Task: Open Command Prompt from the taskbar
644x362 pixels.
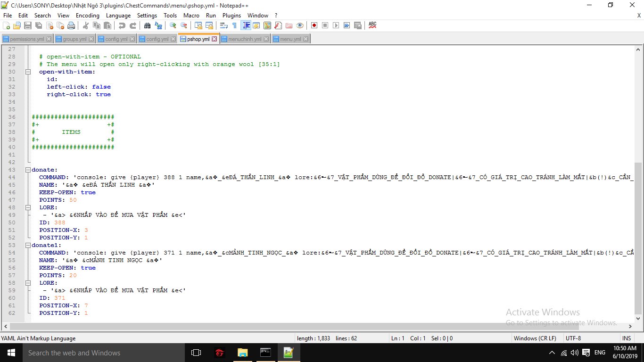Action: point(265,353)
